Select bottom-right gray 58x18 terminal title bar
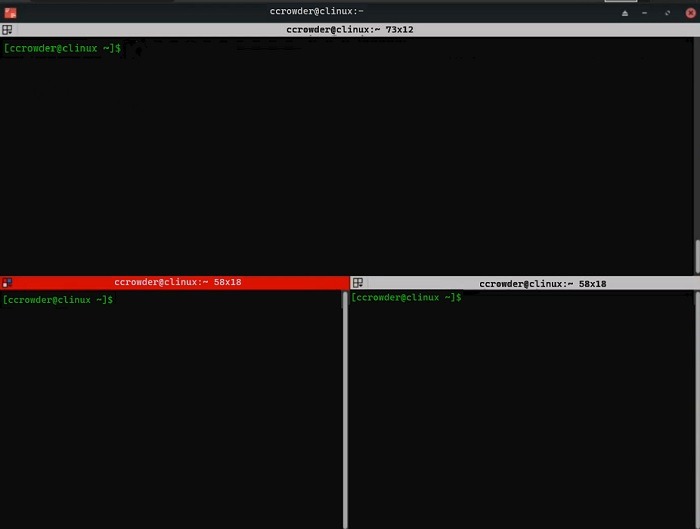 [525, 283]
